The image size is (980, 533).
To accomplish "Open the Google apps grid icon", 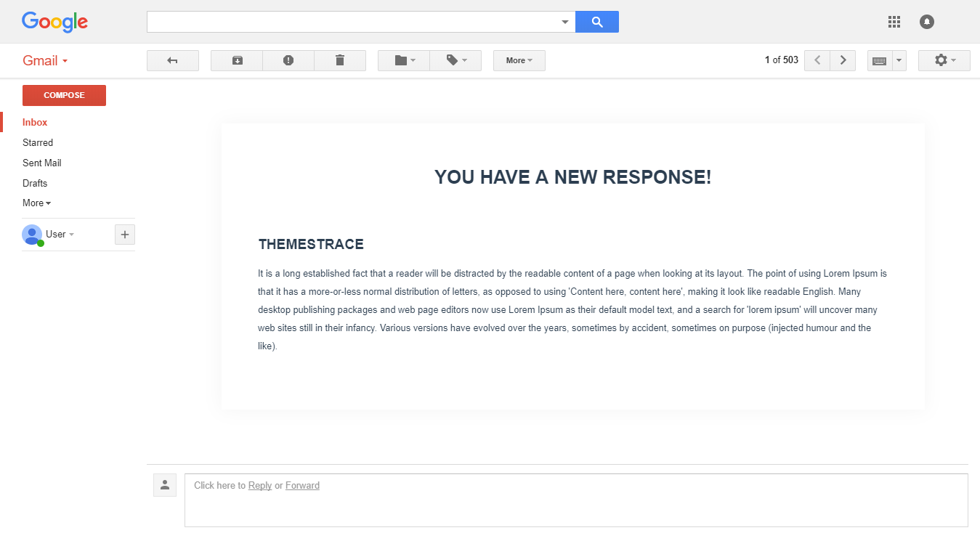I will pyautogui.click(x=894, y=22).
